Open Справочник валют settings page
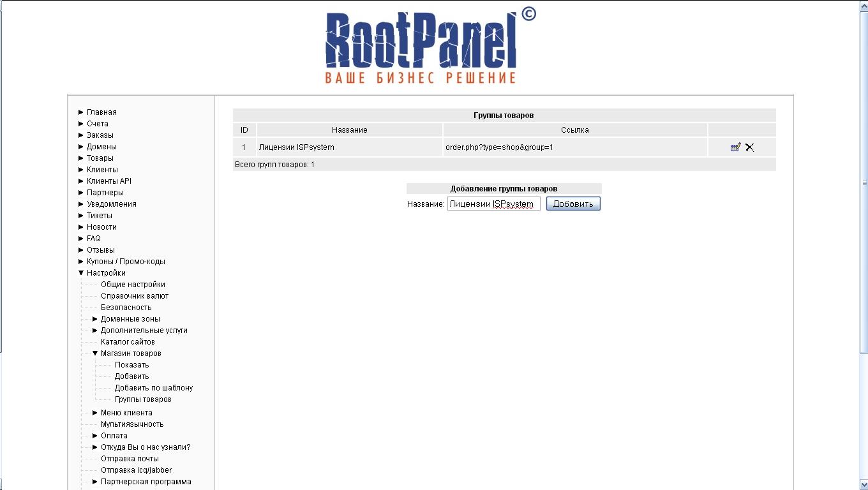The height and width of the screenshot is (490, 868). [x=135, y=296]
